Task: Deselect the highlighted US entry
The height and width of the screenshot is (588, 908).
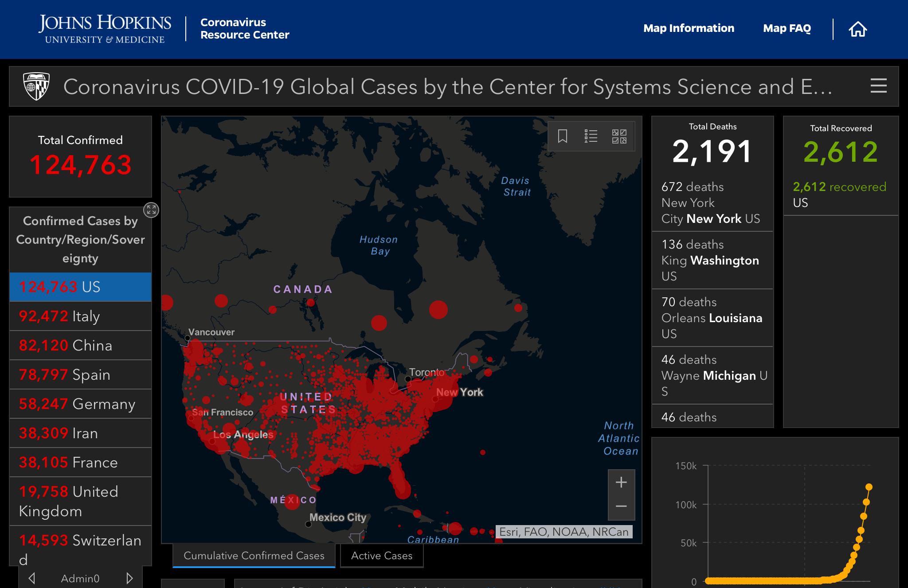Action: [80, 287]
